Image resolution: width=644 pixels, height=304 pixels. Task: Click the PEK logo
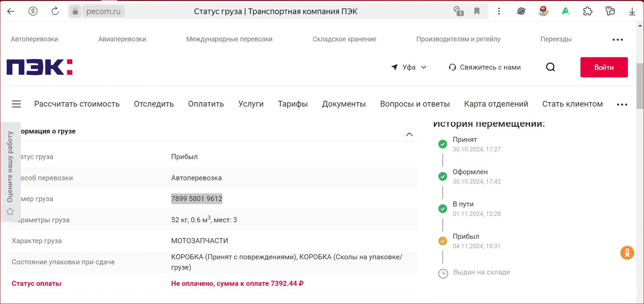click(39, 67)
